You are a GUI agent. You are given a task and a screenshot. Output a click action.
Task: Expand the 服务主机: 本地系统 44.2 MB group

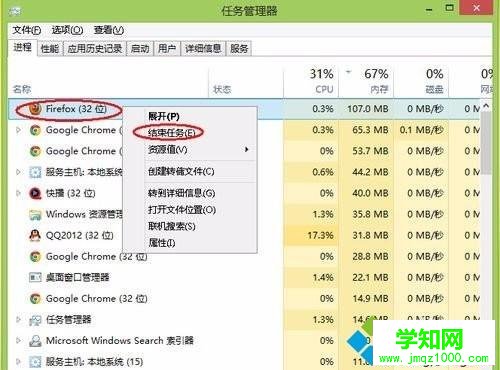pos(19,172)
